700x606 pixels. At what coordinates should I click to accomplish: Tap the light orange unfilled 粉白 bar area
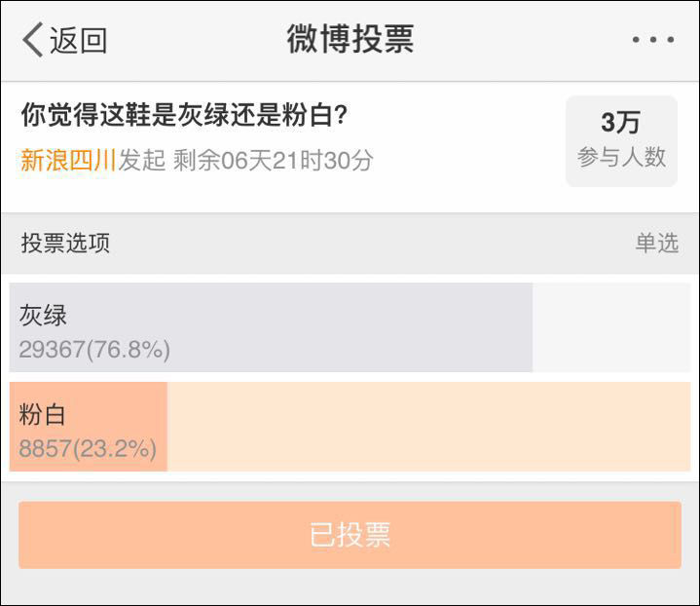tap(428, 427)
